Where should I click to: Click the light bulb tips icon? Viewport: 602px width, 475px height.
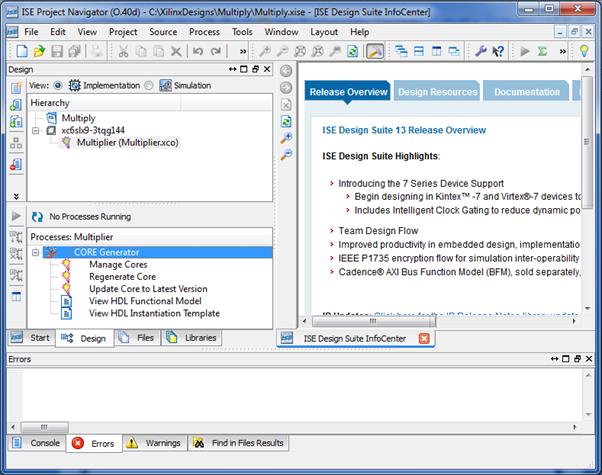click(x=584, y=51)
